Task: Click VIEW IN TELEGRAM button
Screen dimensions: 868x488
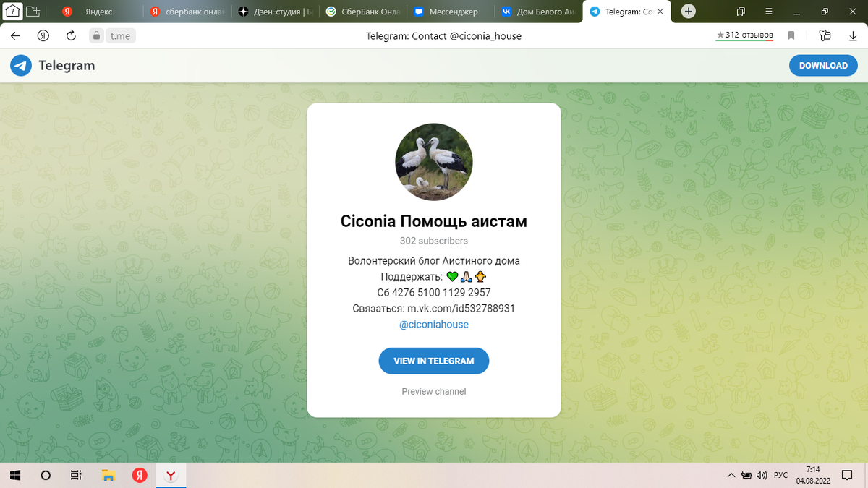Action: point(434,361)
